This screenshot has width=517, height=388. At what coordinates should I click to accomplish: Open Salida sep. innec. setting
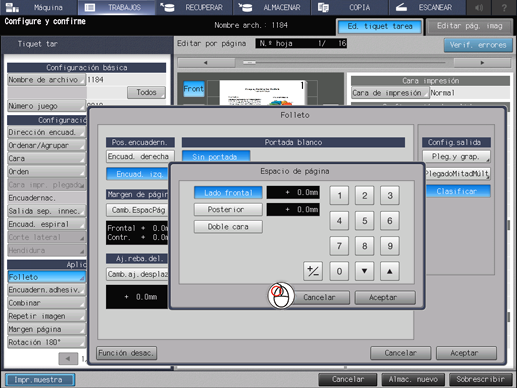point(46,211)
